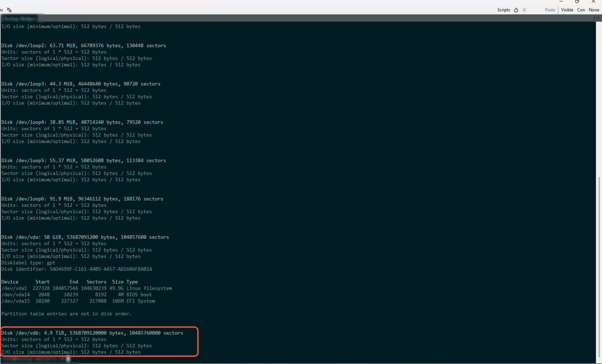
Task: Click the '104857566' end value
Action: 65,288
